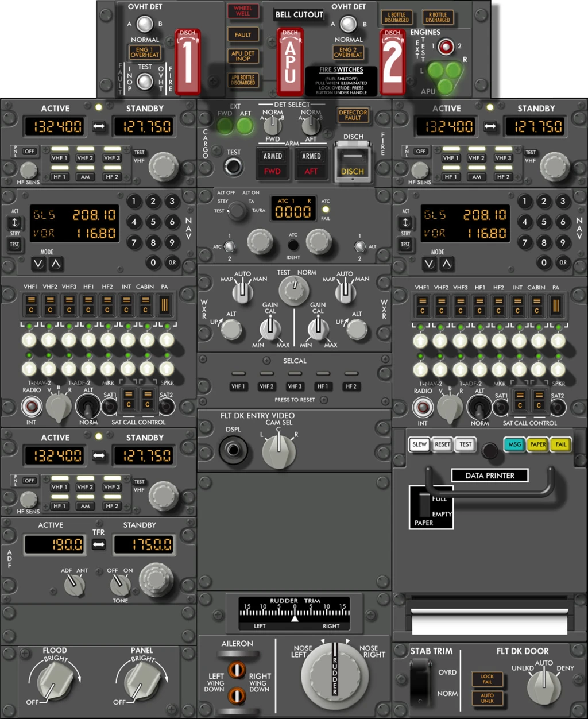Click the MODE down arrow on left NAV panel
The image size is (588, 719).
point(38,264)
